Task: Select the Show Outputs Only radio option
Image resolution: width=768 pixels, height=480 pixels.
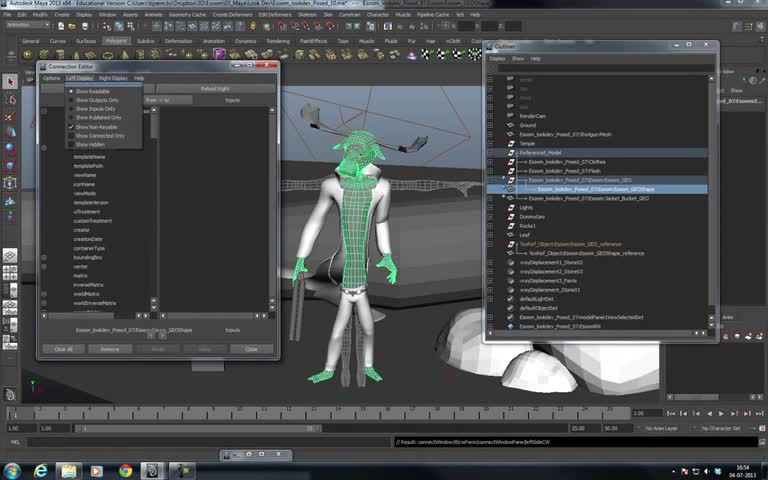Action: click(x=97, y=100)
